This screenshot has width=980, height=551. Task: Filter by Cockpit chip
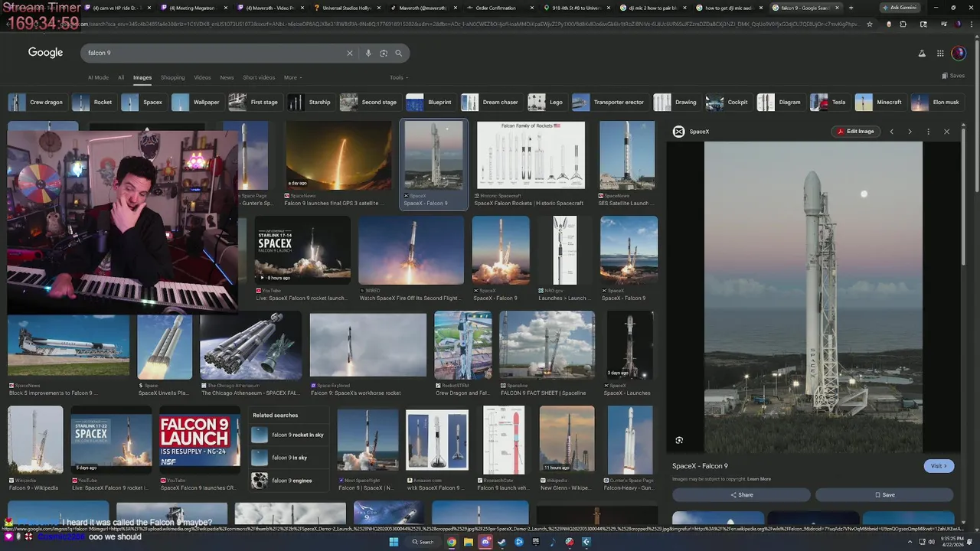[x=728, y=102]
